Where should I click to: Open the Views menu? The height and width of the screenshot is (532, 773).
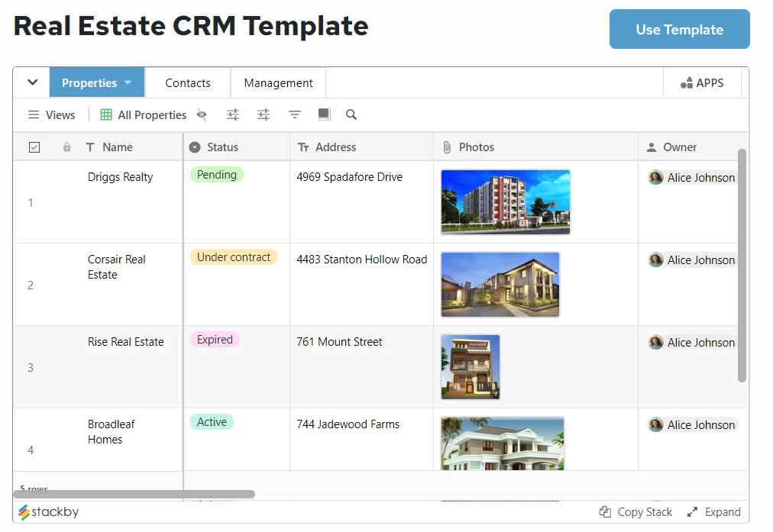pos(51,114)
